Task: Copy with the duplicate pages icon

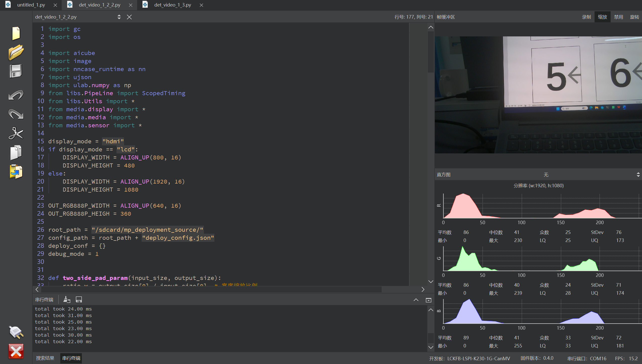Action: 16,152
